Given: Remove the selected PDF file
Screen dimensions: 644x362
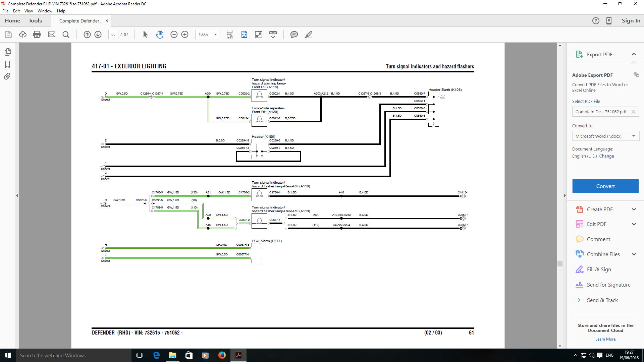Looking at the screenshot, I should pyautogui.click(x=633, y=112).
